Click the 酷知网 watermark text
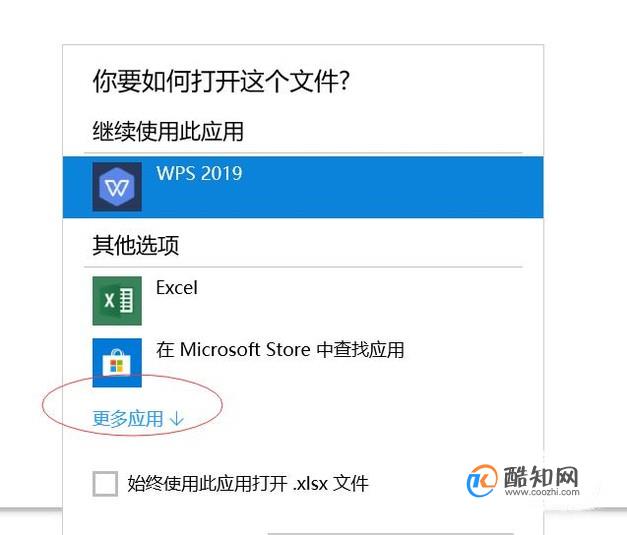This screenshot has height=535, width=627. pyautogui.click(x=541, y=476)
